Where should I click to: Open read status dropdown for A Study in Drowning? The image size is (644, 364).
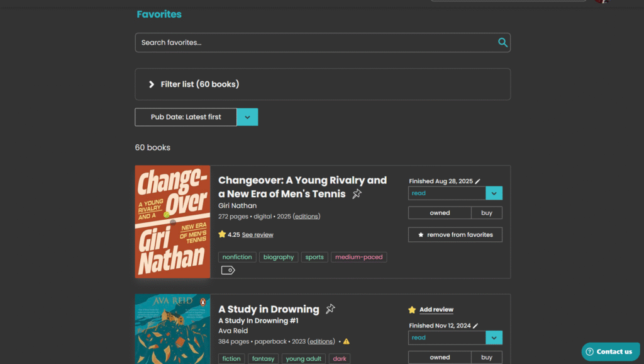(494, 338)
